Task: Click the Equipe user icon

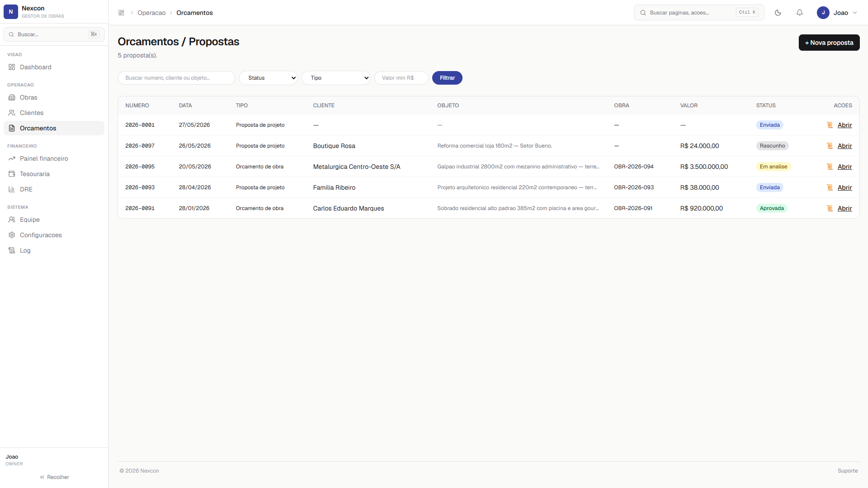Action: tap(12, 220)
